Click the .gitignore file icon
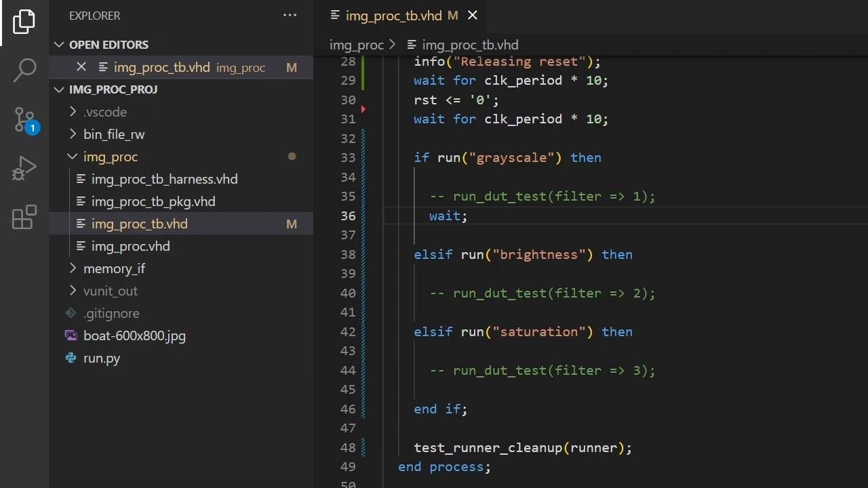This screenshot has width=868, height=488. click(71, 313)
